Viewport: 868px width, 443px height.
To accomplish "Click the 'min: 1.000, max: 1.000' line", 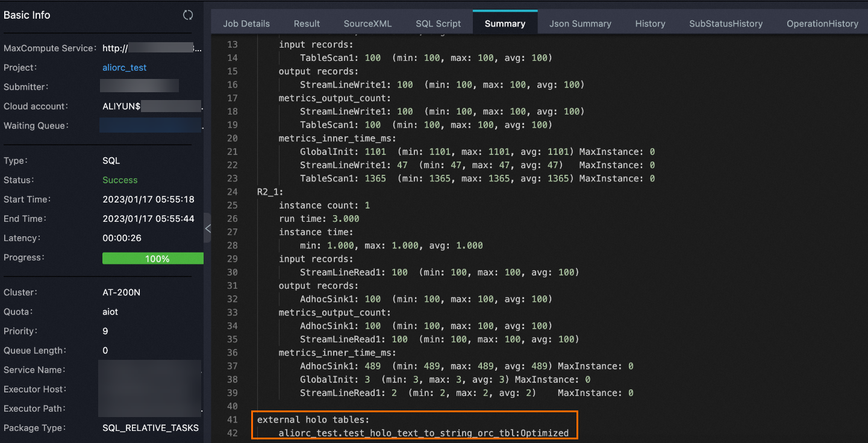I will coord(392,245).
